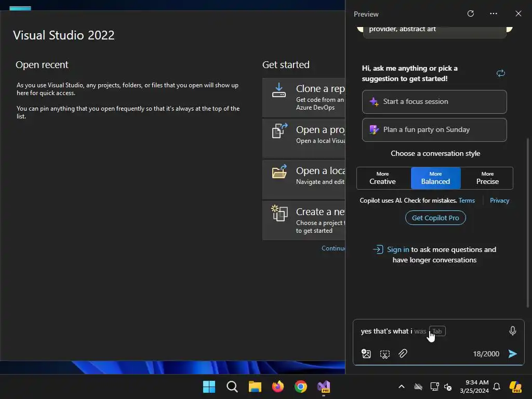Click Continue without code link
This screenshot has width=532, height=399.
[333, 248]
